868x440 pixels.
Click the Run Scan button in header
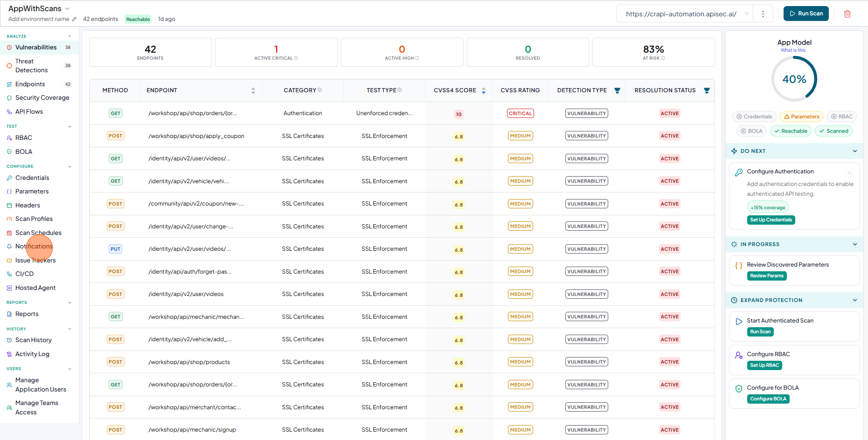tap(806, 14)
